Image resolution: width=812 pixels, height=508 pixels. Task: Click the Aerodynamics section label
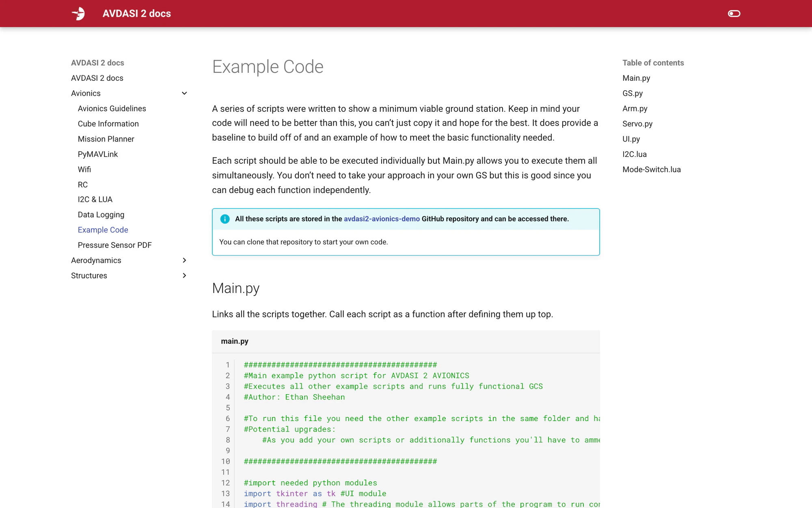(96, 261)
